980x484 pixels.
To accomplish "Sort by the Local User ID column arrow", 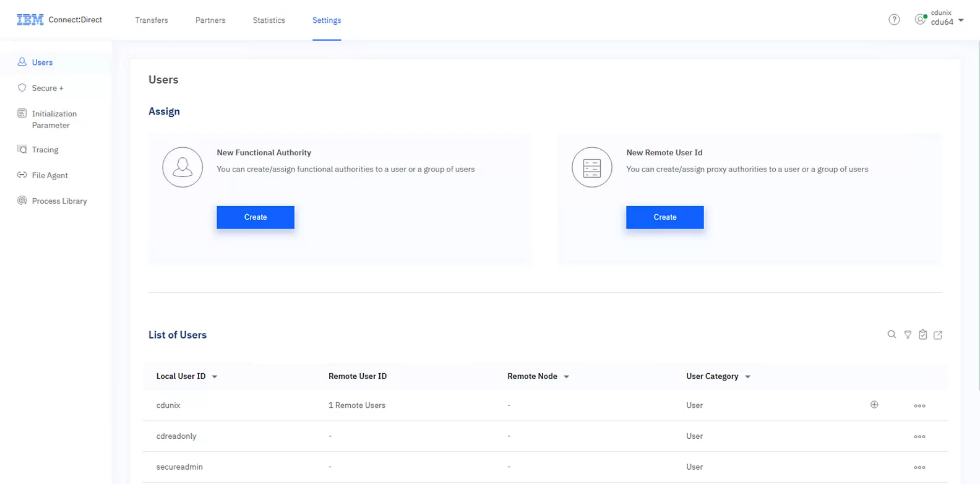I will point(215,377).
